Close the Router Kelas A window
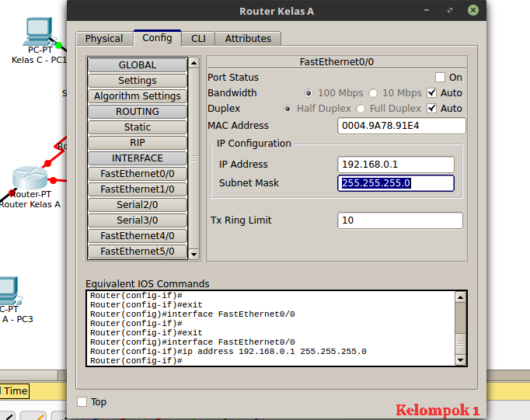The width and height of the screenshot is (530, 420). click(473, 10)
